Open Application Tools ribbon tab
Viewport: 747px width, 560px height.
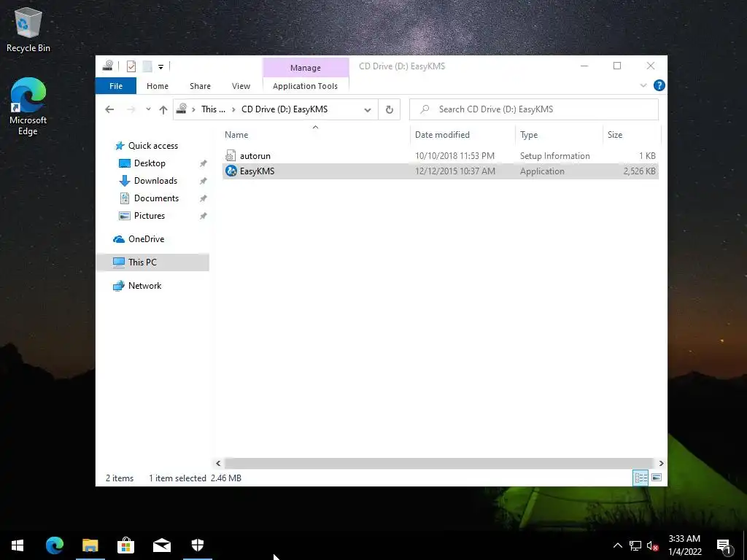point(306,86)
